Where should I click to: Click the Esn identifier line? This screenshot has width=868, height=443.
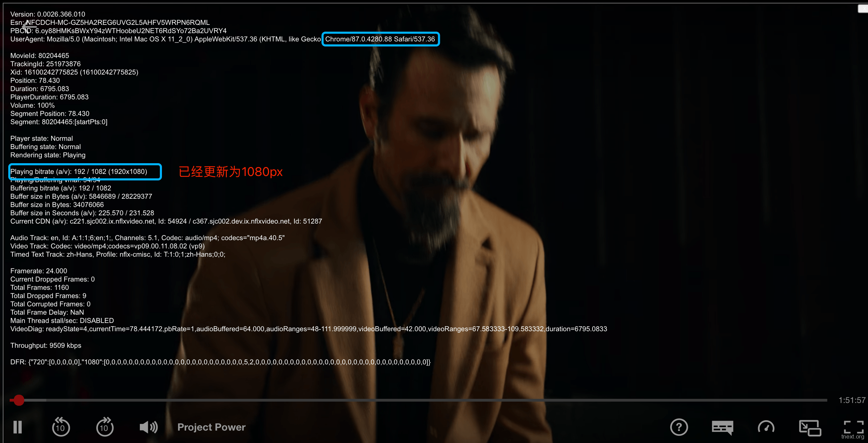coord(110,22)
